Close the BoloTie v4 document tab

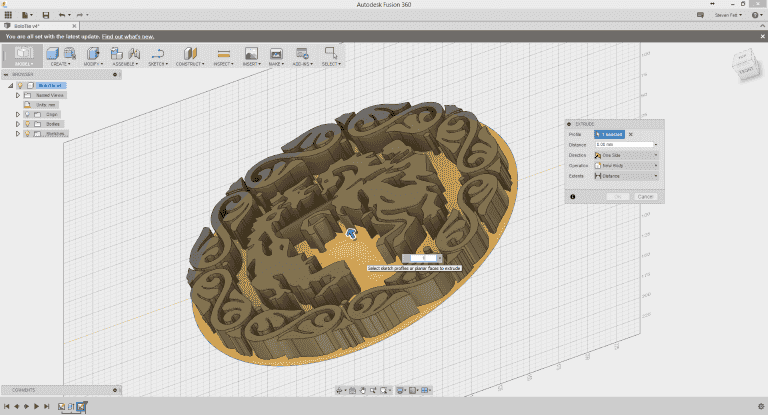[x=74, y=26]
